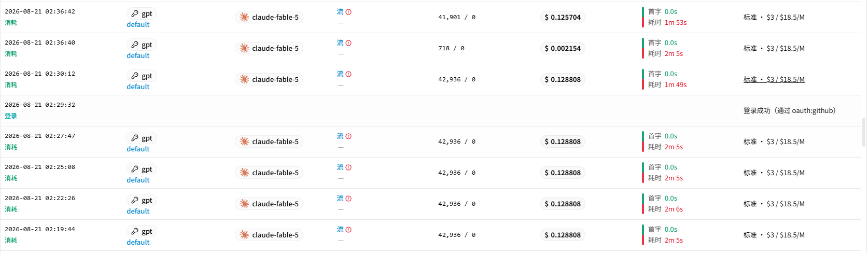This screenshot has width=868, height=254.
Task: Click the 消耗 type label under 02:36:40
Action: [x=11, y=54]
